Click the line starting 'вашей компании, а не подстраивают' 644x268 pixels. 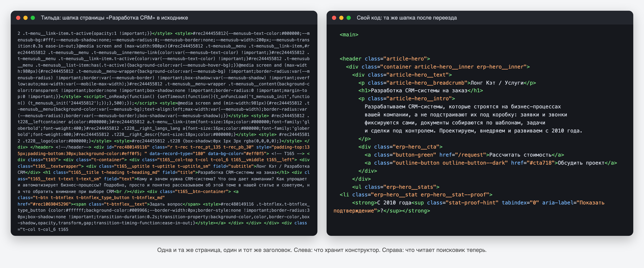click(x=466, y=115)
